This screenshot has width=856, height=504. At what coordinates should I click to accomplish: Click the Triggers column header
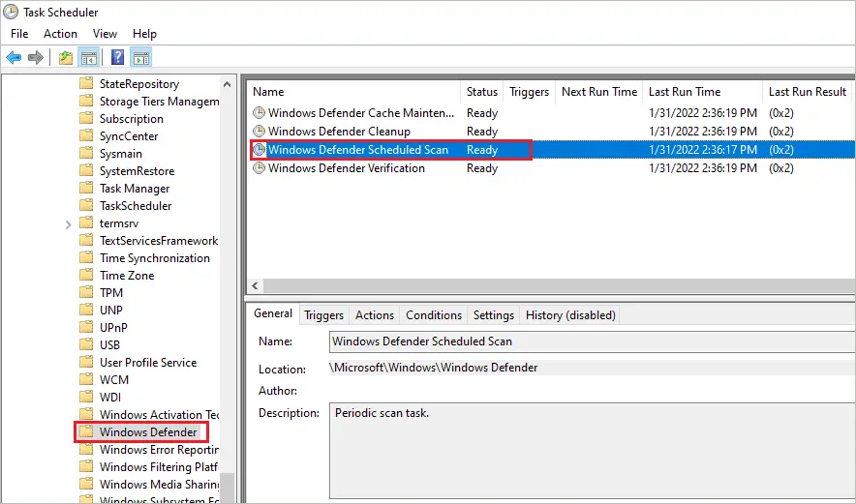[529, 92]
